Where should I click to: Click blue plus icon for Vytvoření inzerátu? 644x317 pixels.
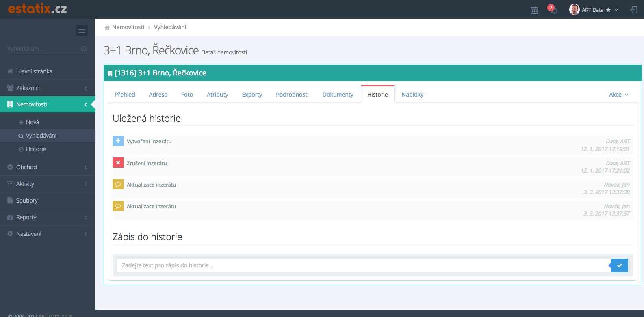[118, 141]
